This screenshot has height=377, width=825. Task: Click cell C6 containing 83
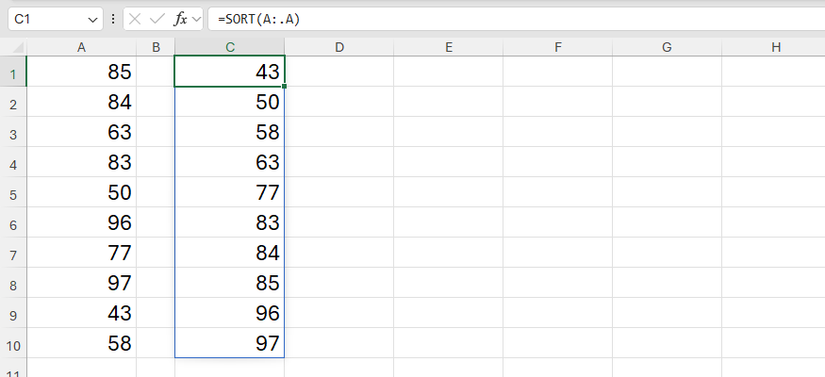point(230,223)
